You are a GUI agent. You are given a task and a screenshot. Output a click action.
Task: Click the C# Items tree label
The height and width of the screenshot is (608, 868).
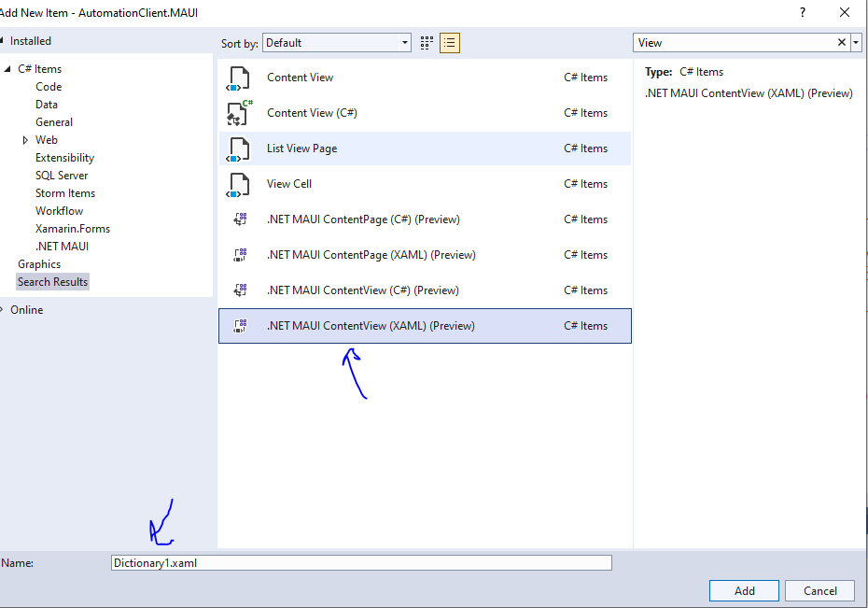[40, 69]
